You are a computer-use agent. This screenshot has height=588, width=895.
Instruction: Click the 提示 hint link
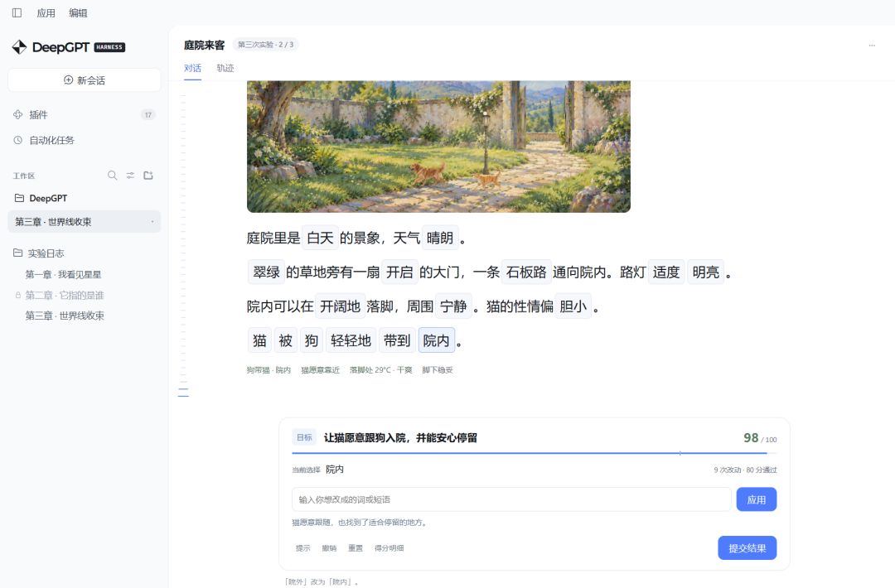(303, 548)
